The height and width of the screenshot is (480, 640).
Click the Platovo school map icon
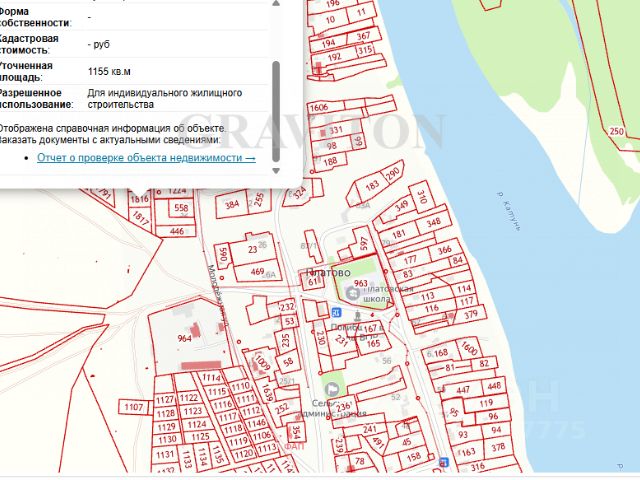coord(352,293)
